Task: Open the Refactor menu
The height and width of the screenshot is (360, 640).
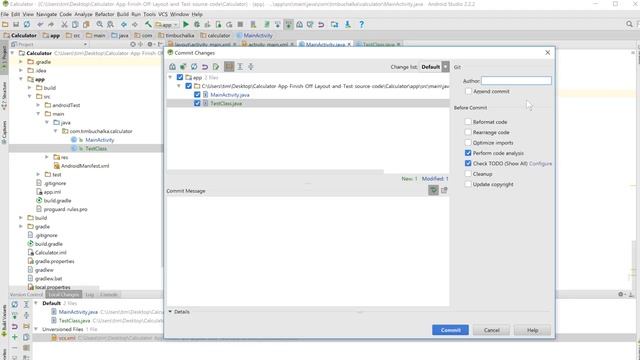Action: [x=104, y=14]
